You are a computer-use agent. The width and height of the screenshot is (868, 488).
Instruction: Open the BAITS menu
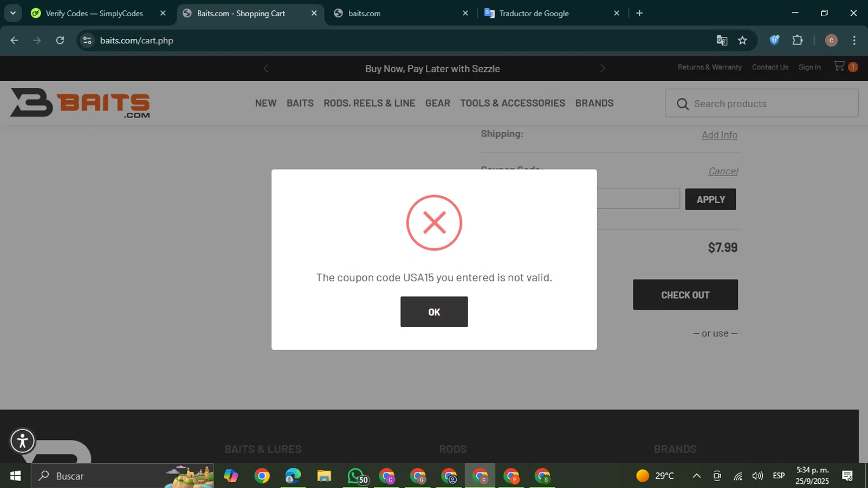(300, 103)
